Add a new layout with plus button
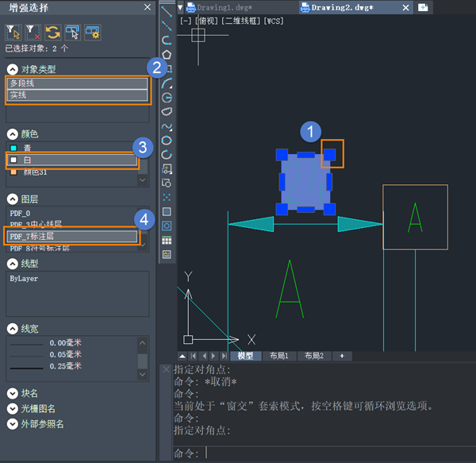Screen dimensions: 476x463 click(x=342, y=356)
